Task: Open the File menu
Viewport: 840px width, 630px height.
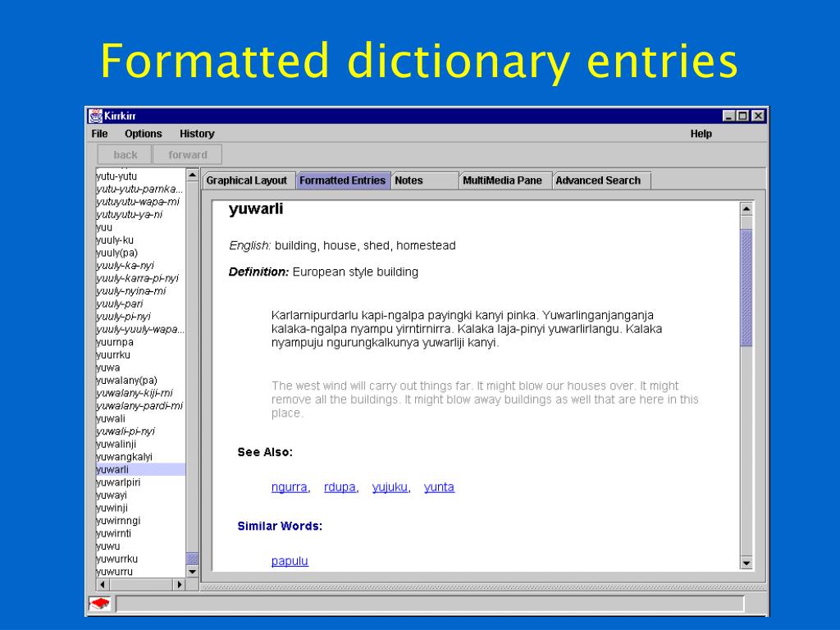Action: click(x=99, y=134)
